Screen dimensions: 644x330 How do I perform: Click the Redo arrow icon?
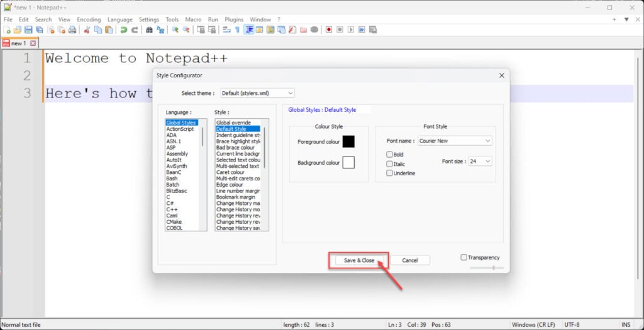pyautogui.click(x=135, y=30)
